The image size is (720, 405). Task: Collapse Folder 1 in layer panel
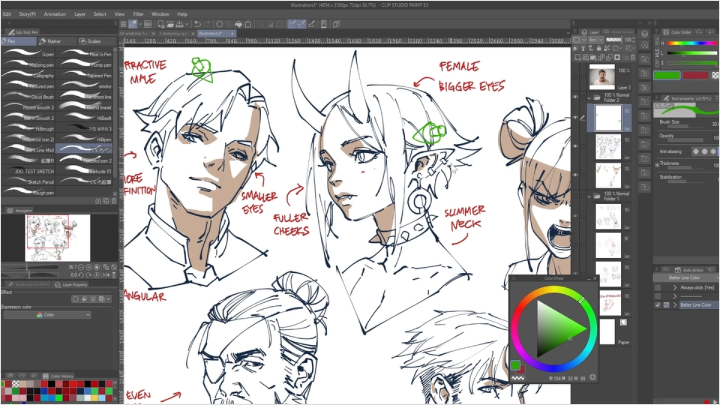coord(590,196)
